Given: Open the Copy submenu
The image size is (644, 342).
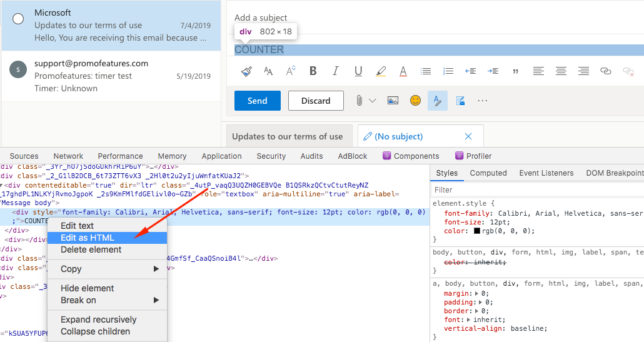Looking at the screenshot, I should (107, 269).
